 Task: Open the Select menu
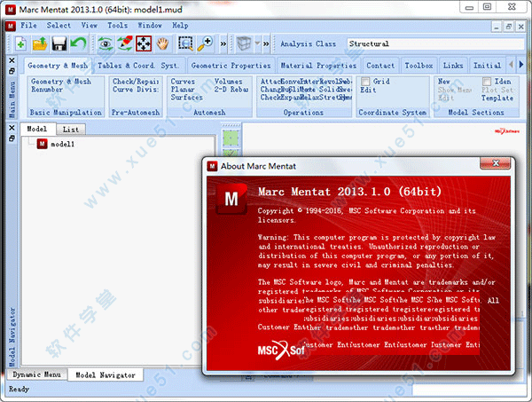click(x=59, y=26)
